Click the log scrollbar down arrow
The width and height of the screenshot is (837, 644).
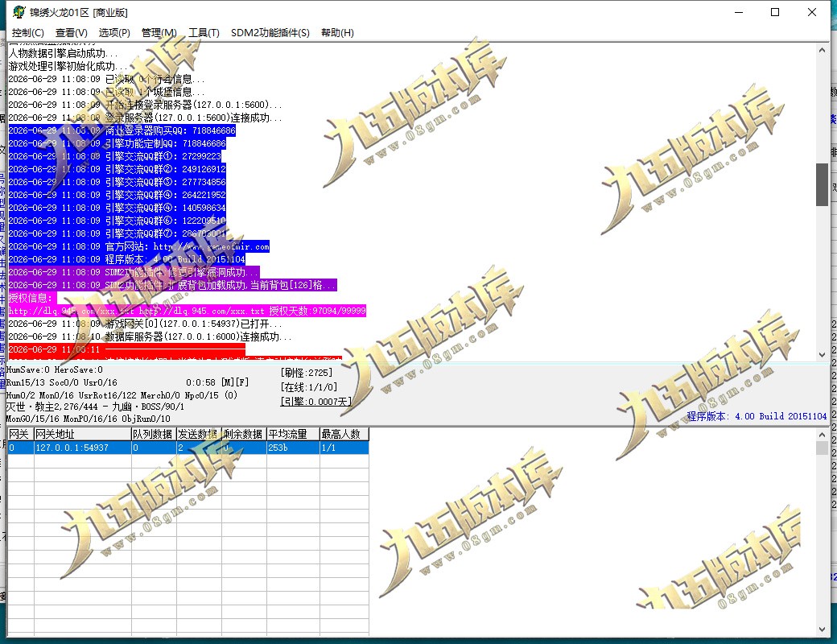[822, 354]
